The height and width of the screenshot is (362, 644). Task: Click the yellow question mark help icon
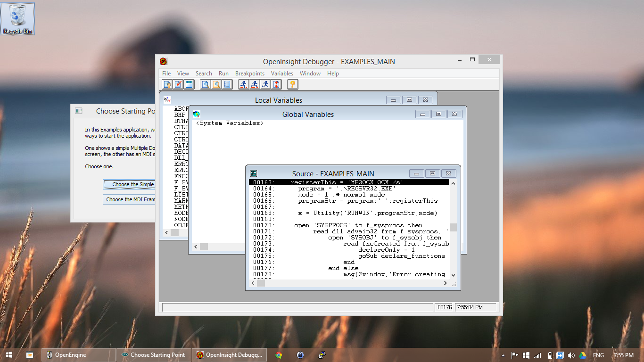point(293,84)
